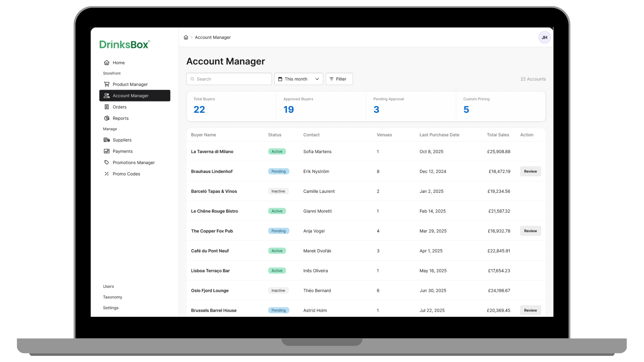Review the Brauhaus Lindenhof account

coord(530,171)
